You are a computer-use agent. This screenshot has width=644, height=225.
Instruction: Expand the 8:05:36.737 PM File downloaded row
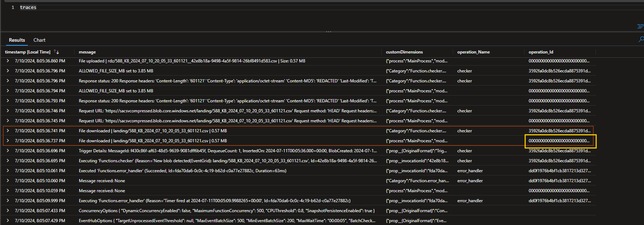point(8,141)
